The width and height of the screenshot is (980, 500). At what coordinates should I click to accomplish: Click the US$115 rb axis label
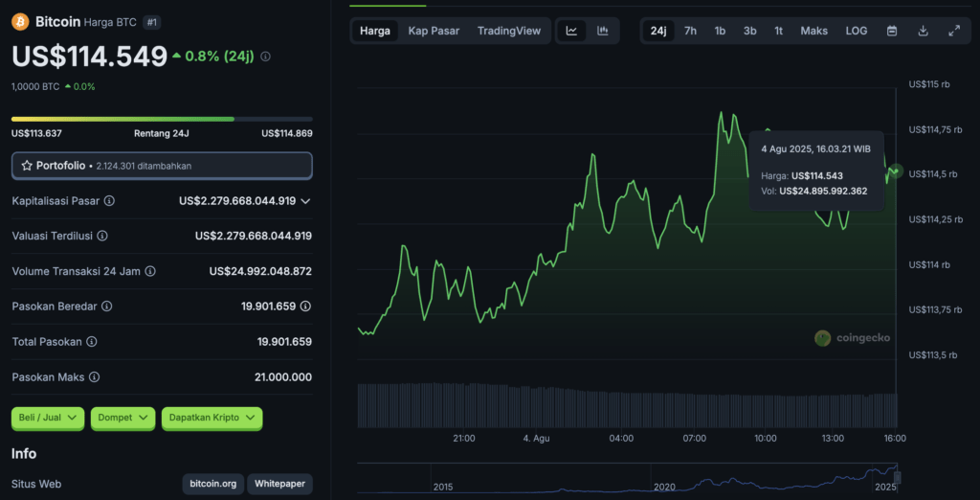pyautogui.click(x=928, y=84)
